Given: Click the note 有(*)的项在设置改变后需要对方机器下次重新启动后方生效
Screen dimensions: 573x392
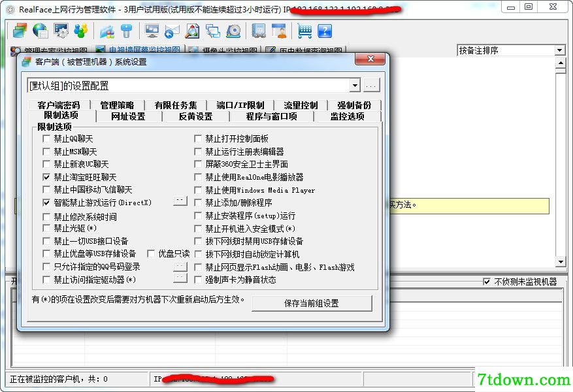Looking at the screenshot, I should [138, 300].
